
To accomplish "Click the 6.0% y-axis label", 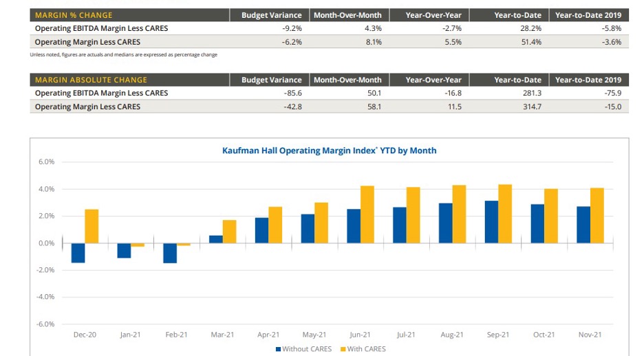I will [46, 162].
